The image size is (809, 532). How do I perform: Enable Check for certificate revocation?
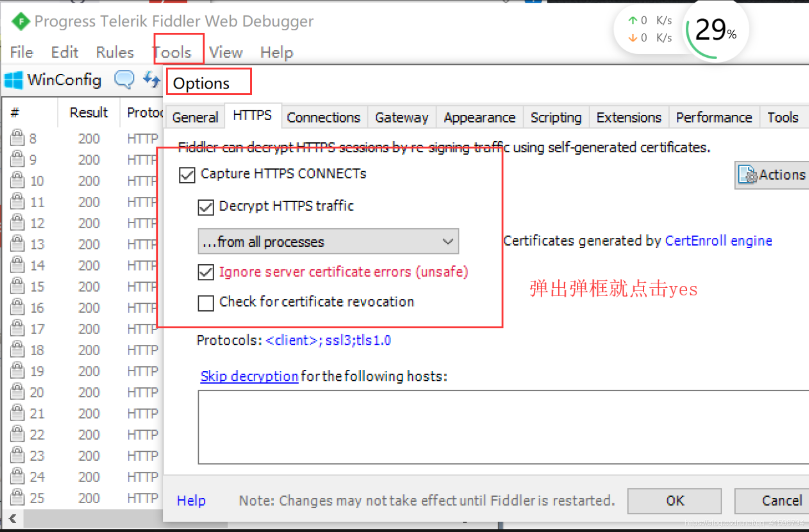coord(206,303)
